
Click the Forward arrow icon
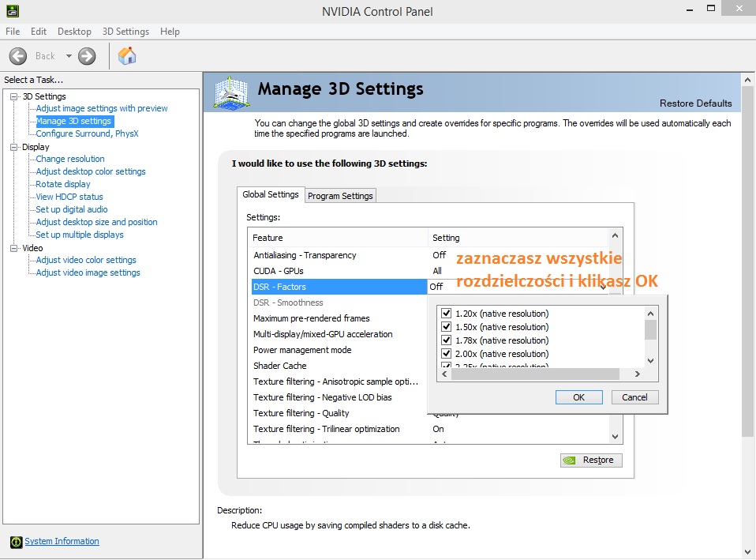coord(87,56)
